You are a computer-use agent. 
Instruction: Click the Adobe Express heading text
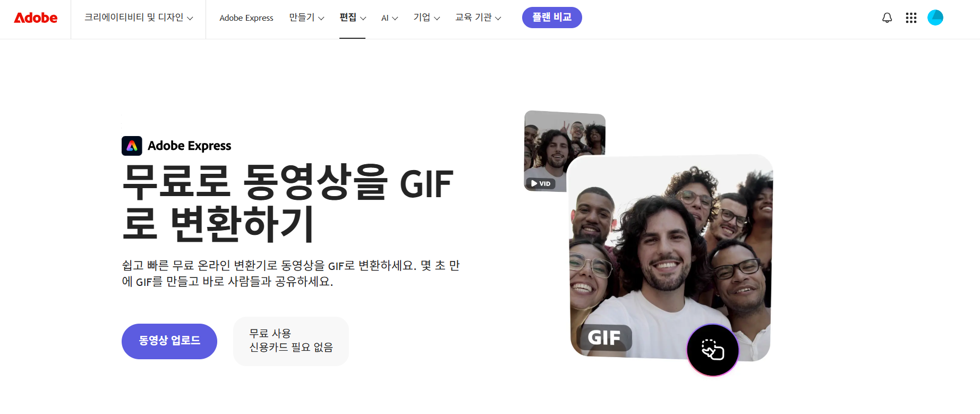coord(189,146)
